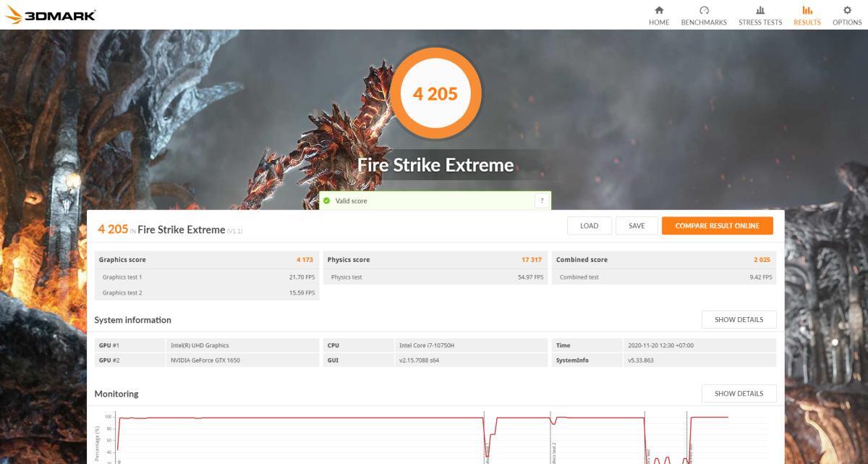
Task: Click NVIDIA GeForce GTX 1650 entry
Action: (x=205, y=360)
